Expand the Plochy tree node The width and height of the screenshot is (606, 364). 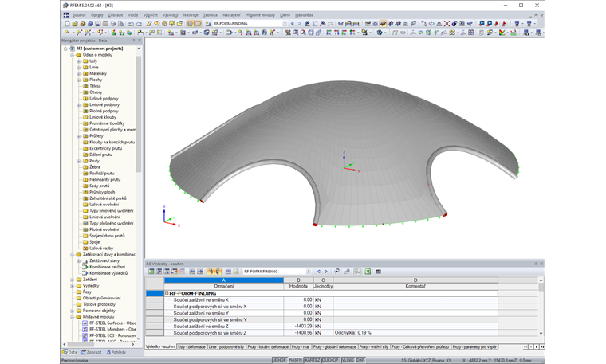click(x=78, y=80)
